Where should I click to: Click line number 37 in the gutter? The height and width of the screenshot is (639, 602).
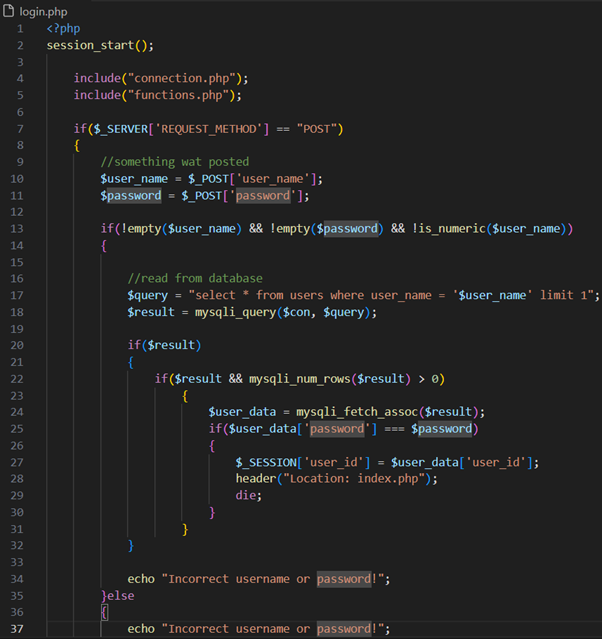click(17, 628)
